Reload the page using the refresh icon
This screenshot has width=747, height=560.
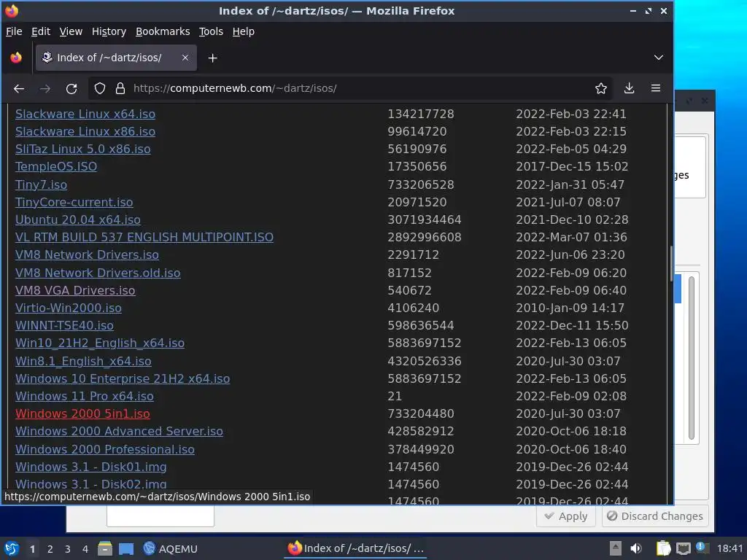[71, 88]
